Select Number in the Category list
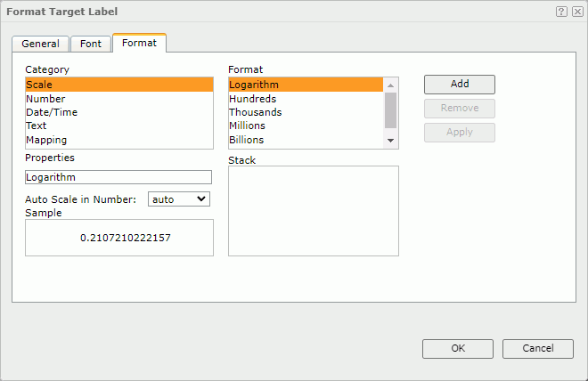This screenshot has height=381, width=588. click(x=45, y=99)
